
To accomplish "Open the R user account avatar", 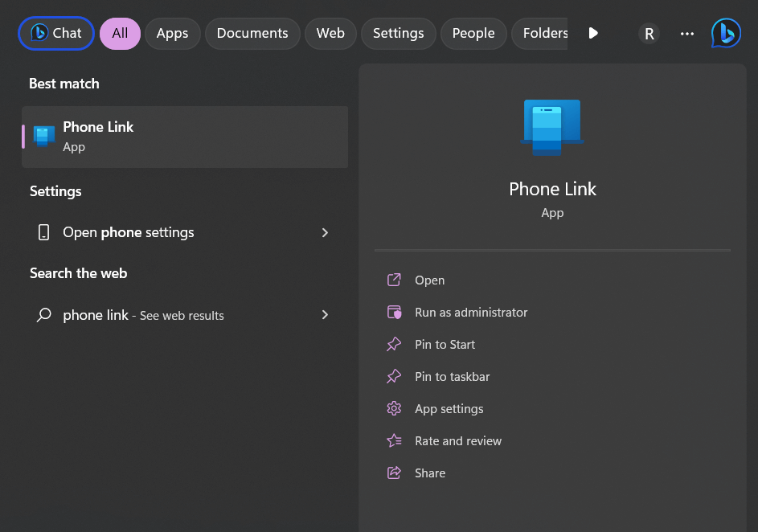I will [649, 34].
